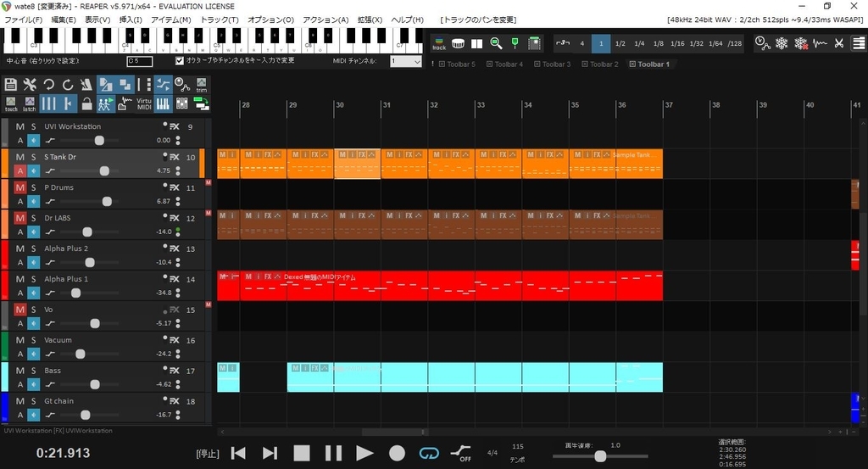Open アイテム(M) menu
Viewport: 868px width, 469px height.
pyautogui.click(x=171, y=20)
